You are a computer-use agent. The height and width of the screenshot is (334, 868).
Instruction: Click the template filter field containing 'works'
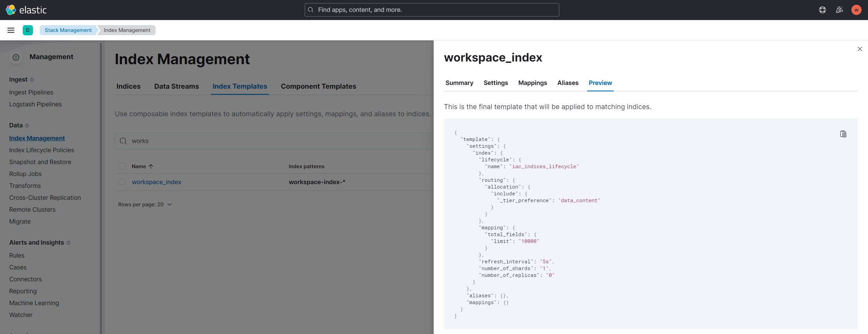pyautogui.click(x=274, y=141)
